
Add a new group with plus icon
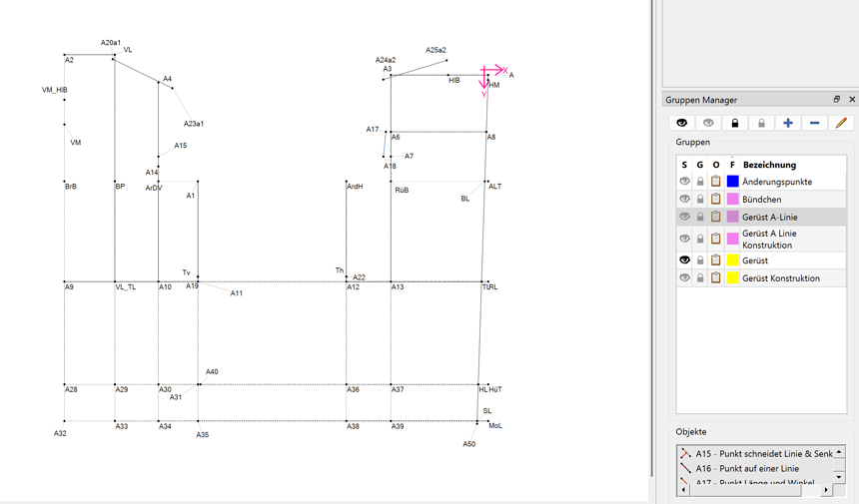(788, 123)
